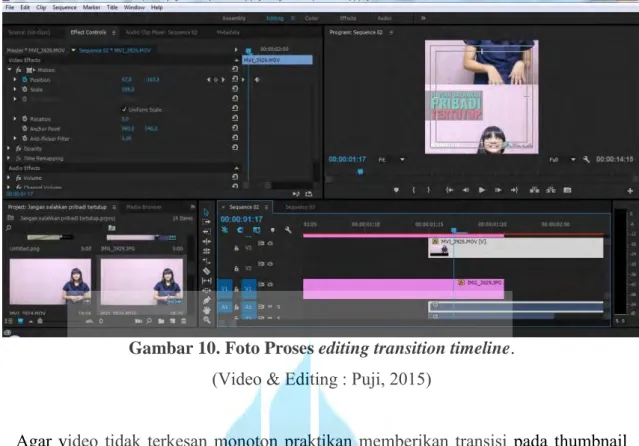Toggle V3 track output eye
This screenshot has width=639, height=446.
coord(270,243)
